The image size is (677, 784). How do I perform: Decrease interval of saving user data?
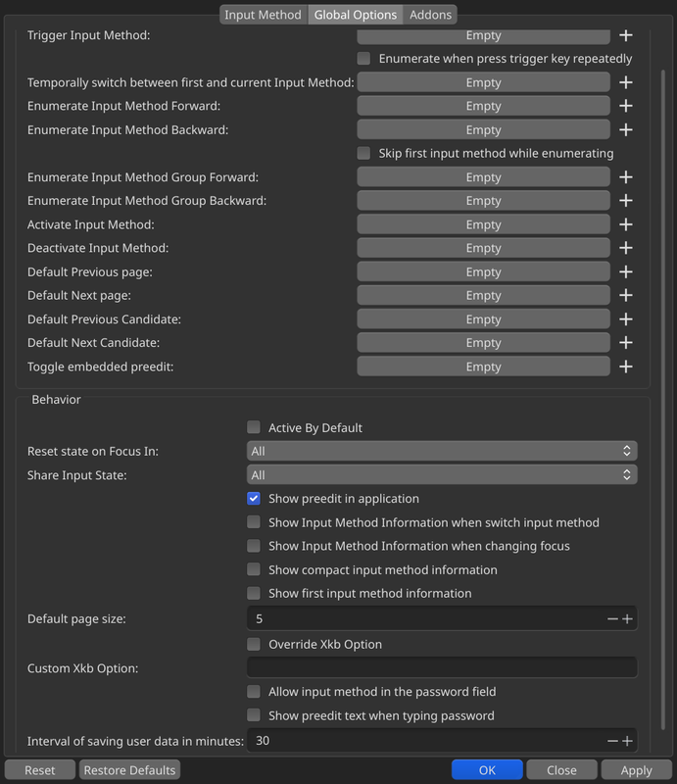click(x=612, y=741)
